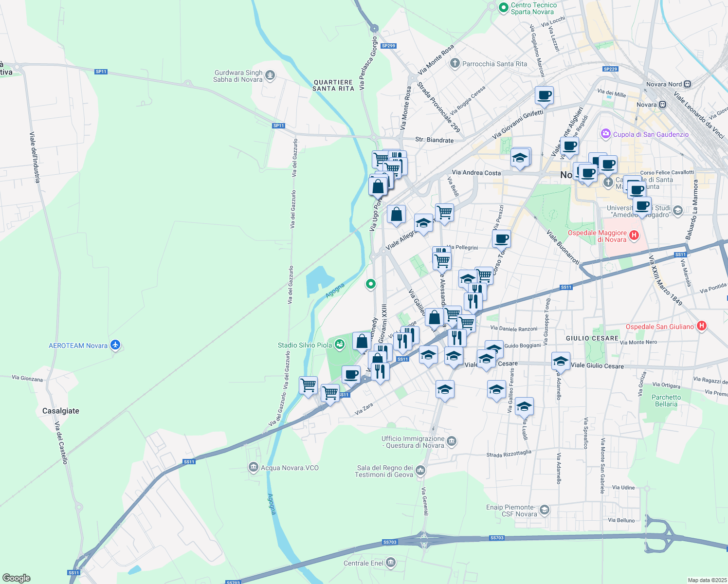Select the westernmost shopping cart marker by the Agogna
728x584 pixels.
point(308,387)
